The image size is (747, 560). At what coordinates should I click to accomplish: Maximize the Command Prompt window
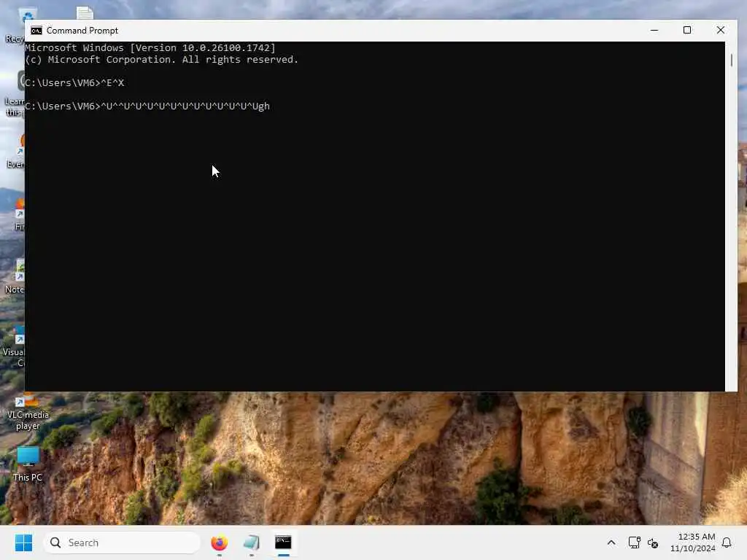click(687, 30)
